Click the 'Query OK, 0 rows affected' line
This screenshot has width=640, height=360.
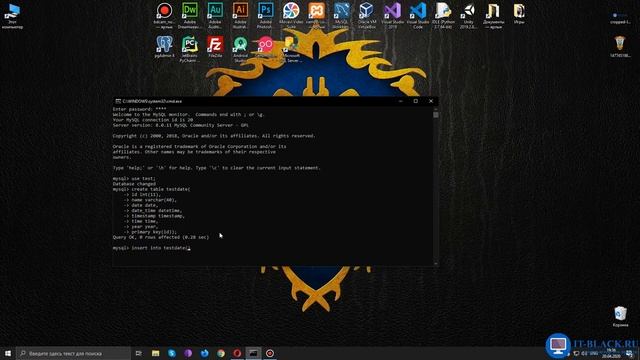161,237
